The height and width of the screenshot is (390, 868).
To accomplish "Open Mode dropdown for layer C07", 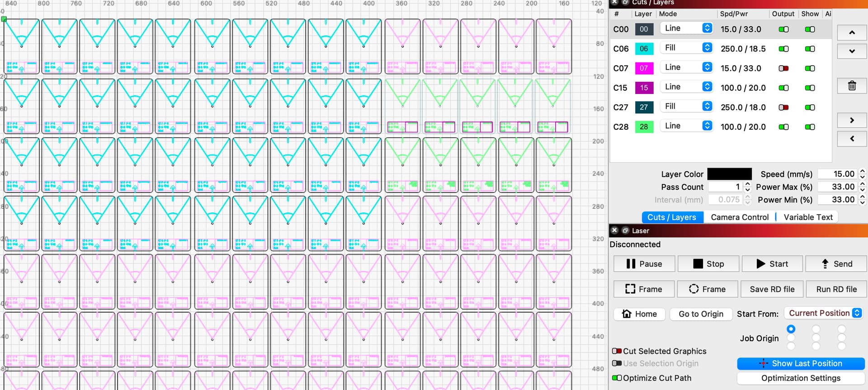I will coord(686,67).
